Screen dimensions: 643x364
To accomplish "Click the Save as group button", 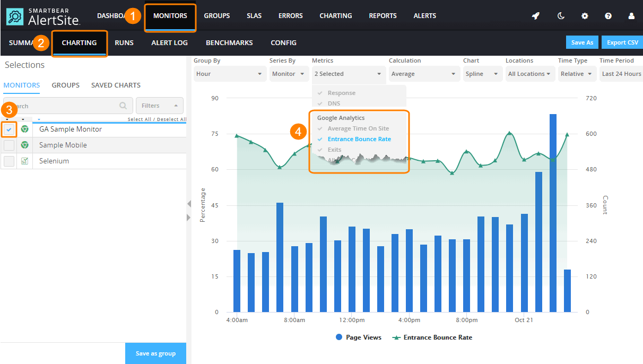I will pos(156,353).
